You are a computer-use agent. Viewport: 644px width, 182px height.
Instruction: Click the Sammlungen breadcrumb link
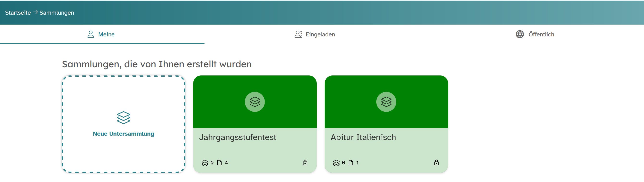pyautogui.click(x=57, y=13)
